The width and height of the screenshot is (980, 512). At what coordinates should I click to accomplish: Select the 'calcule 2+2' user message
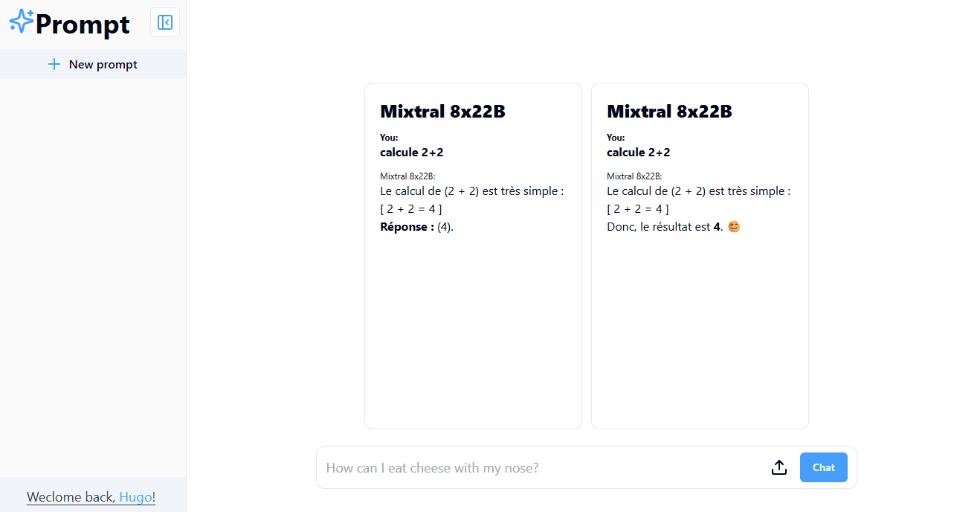(412, 152)
